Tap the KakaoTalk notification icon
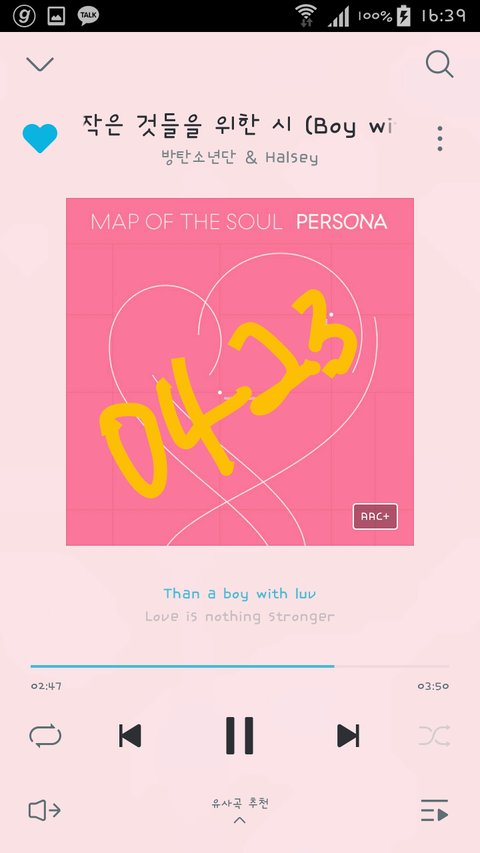 pyautogui.click(x=88, y=15)
